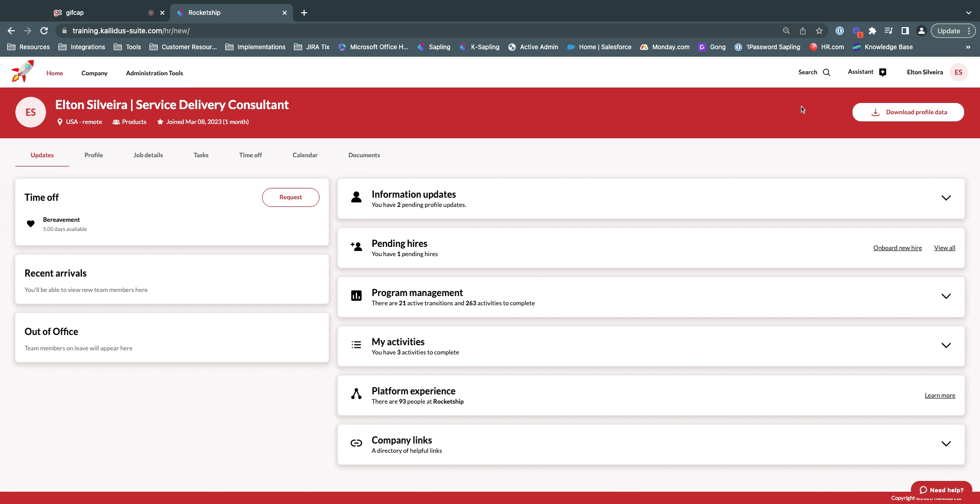
Task: Click the Request time off button
Action: (x=290, y=197)
